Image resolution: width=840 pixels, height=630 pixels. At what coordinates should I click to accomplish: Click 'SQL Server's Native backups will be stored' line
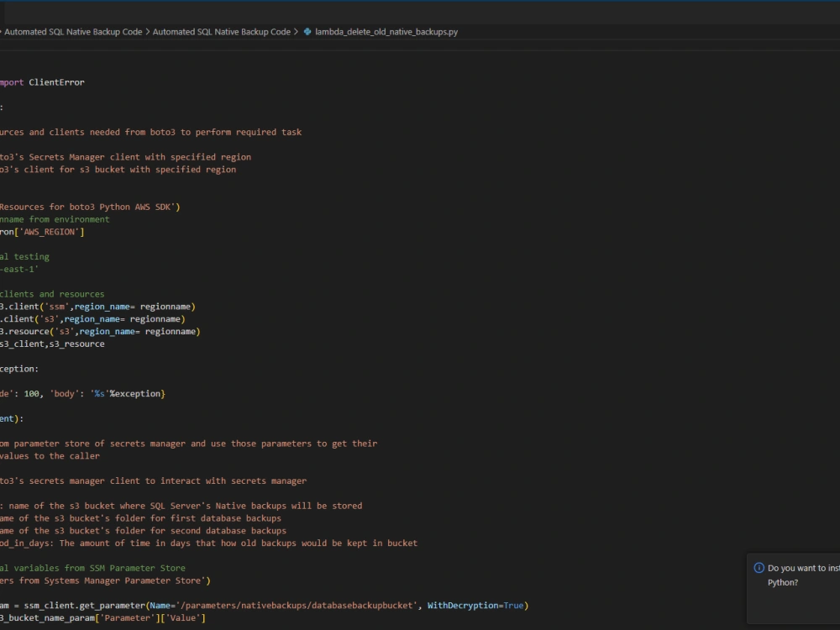pyautogui.click(x=181, y=506)
